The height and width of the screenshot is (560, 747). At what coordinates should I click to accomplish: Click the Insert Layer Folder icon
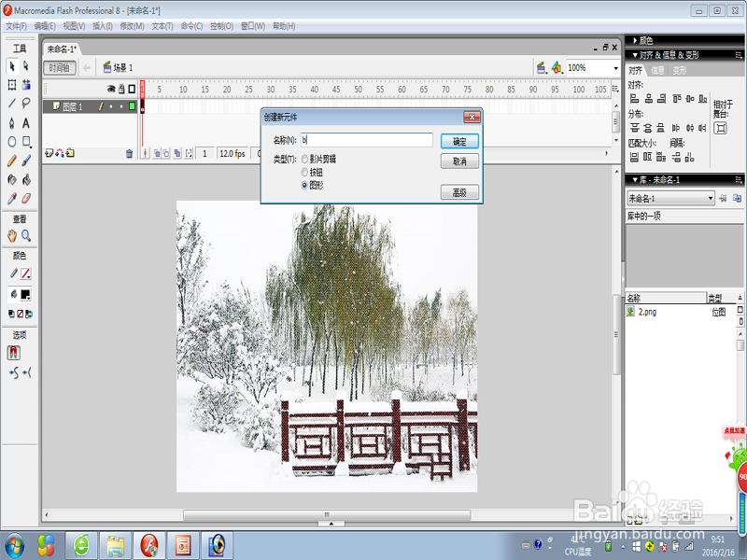point(70,153)
